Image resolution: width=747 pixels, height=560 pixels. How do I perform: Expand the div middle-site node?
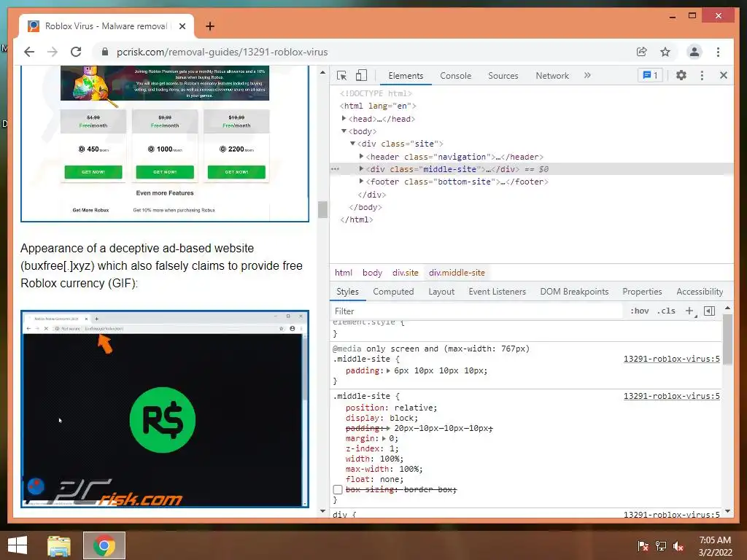pyautogui.click(x=362, y=168)
